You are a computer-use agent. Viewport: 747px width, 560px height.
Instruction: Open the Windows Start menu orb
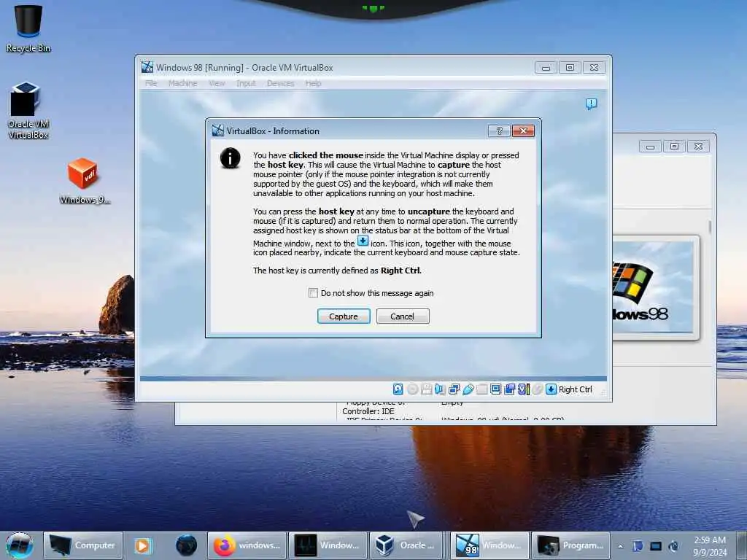pyautogui.click(x=20, y=545)
